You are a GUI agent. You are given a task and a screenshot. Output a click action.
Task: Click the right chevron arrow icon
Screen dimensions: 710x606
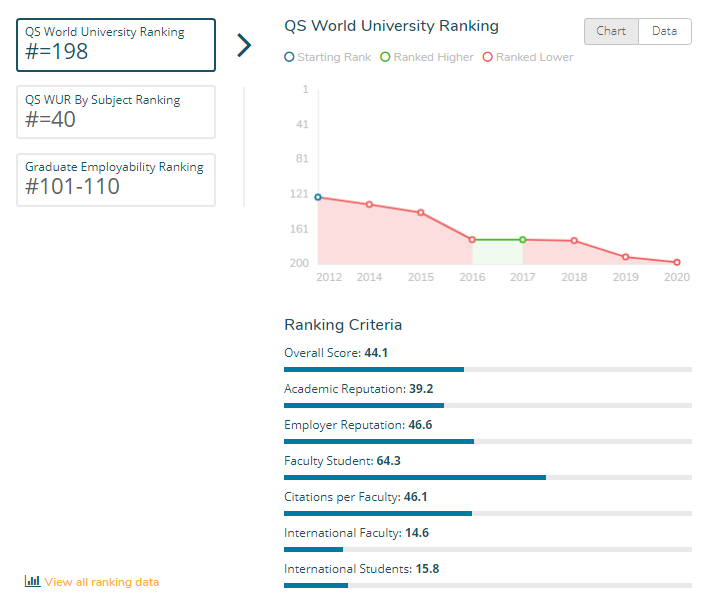coord(244,45)
